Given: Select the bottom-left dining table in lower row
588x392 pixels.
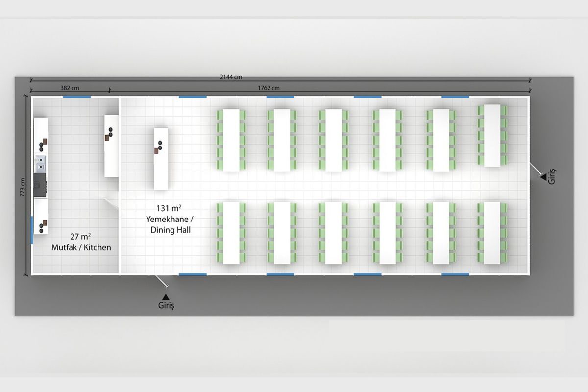Looking at the screenshot, I should pos(231,233).
